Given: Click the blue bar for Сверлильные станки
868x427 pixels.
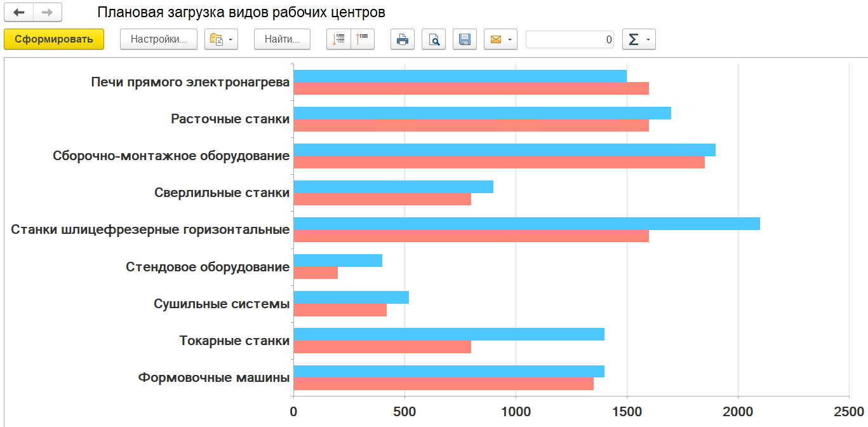Looking at the screenshot, I should (x=393, y=187).
